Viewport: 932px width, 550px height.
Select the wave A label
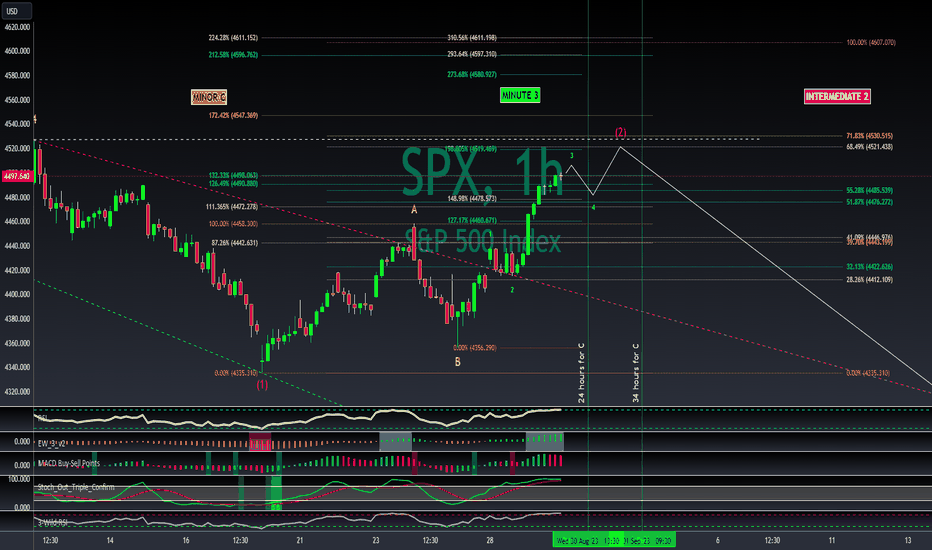point(414,209)
